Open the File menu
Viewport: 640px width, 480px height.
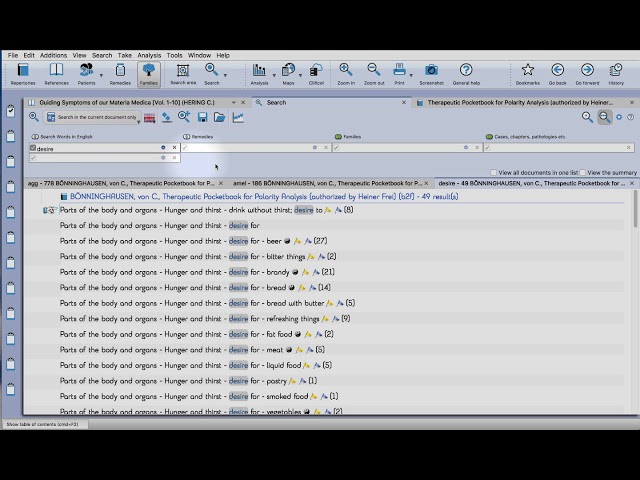coord(13,55)
